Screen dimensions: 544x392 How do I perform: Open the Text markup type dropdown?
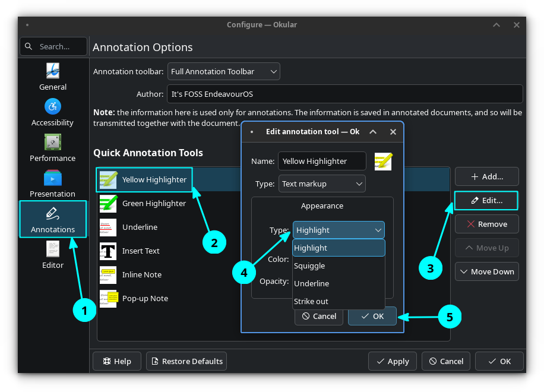(322, 184)
